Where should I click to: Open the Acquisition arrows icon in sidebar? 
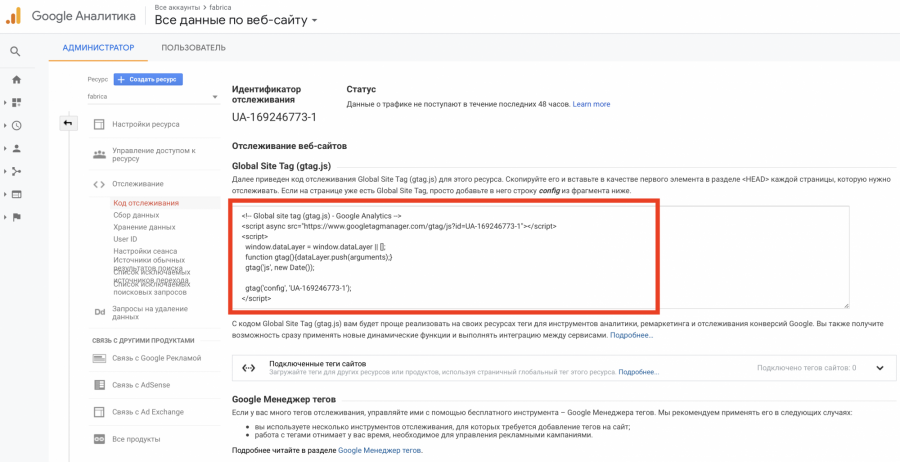(16, 171)
